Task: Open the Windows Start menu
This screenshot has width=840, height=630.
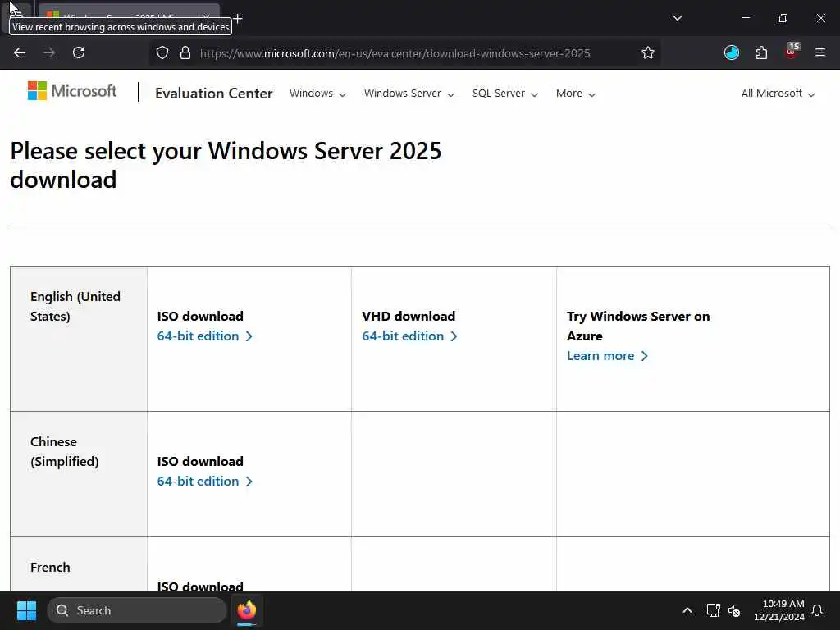Action: 26,610
